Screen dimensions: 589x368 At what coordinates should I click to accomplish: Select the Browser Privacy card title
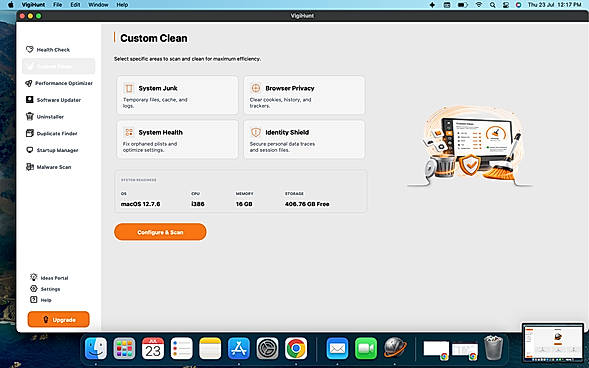click(290, 88)
